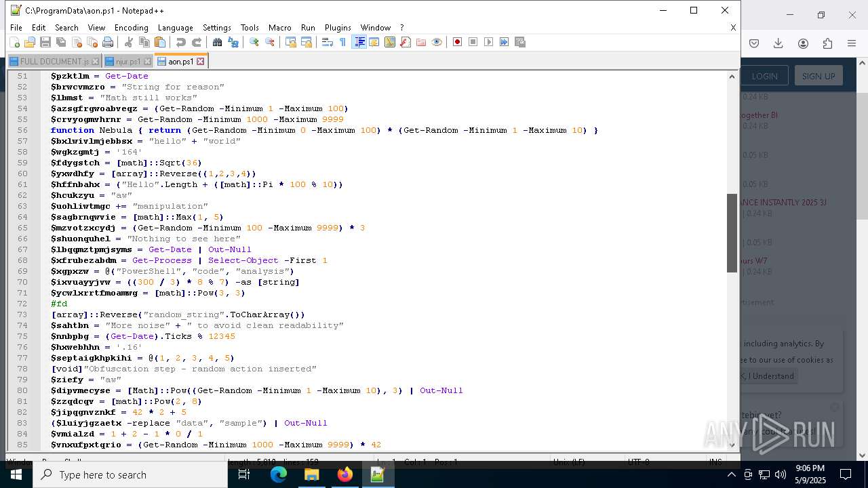This screenshot has width=868, height=488.
Task: Open the ? help menu
Action: click(x=401, y=28)
